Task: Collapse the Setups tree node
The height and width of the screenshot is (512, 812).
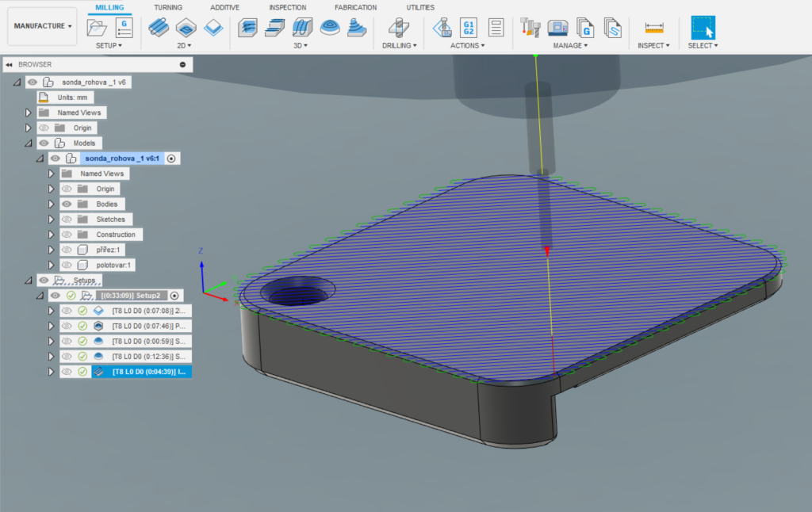Action: pyautogui.click(x=29, y=280)
